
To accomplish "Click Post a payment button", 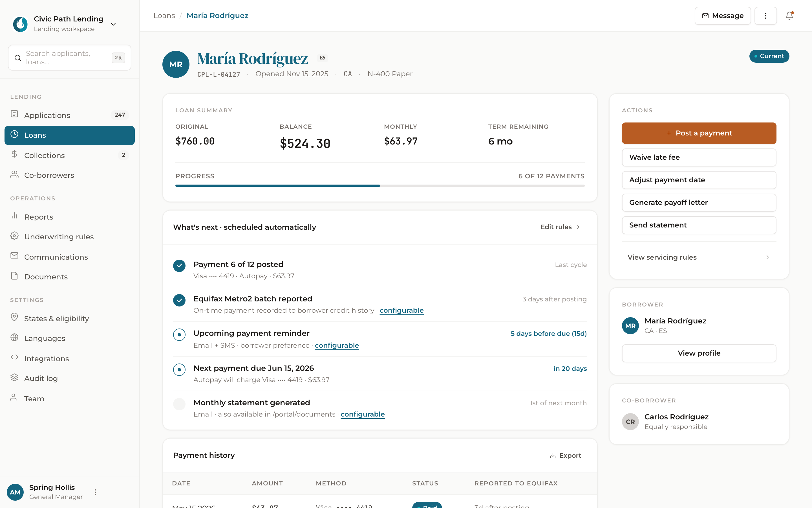I will tap(699, 133).
